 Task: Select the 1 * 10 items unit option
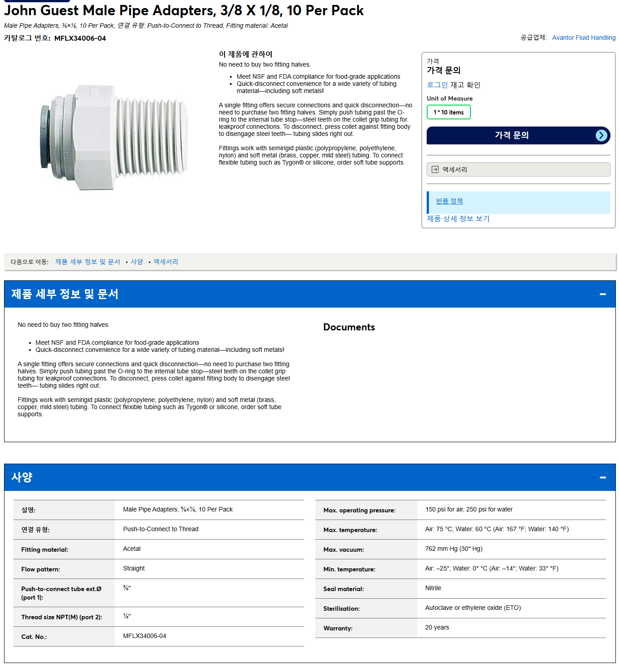click(x=449, y=112)
